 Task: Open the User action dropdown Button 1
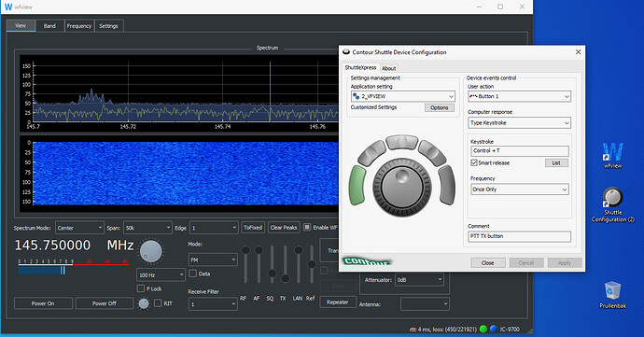pos(519,96)
